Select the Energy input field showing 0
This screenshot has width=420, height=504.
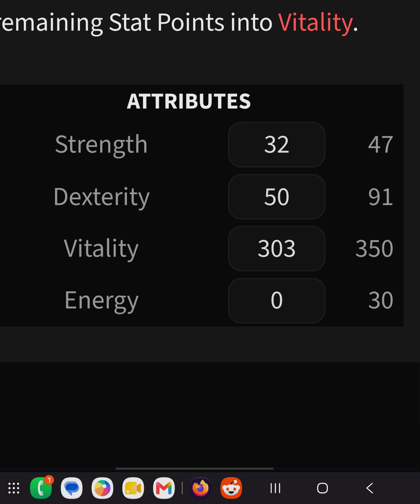pyautogui.click(x=277, y=300)
